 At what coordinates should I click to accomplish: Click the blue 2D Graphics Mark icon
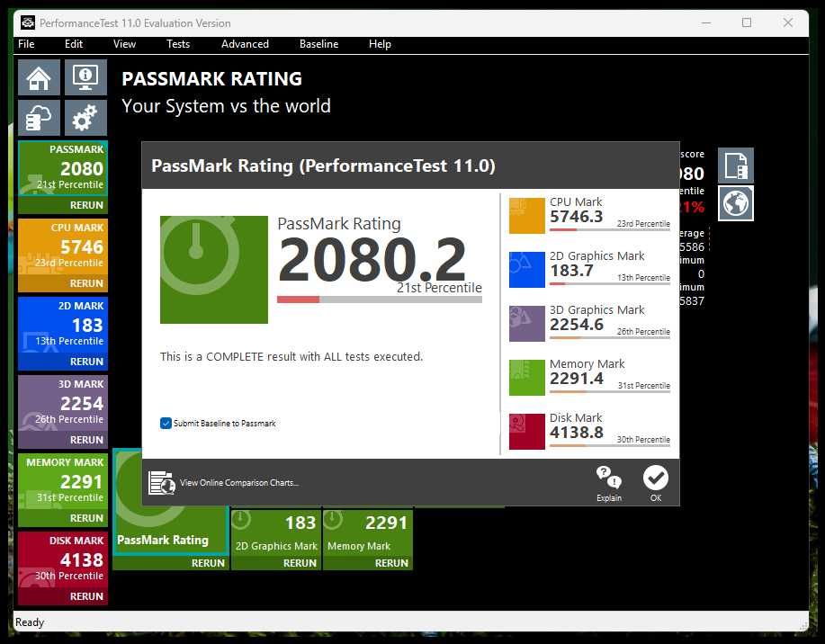coord(526,270)
